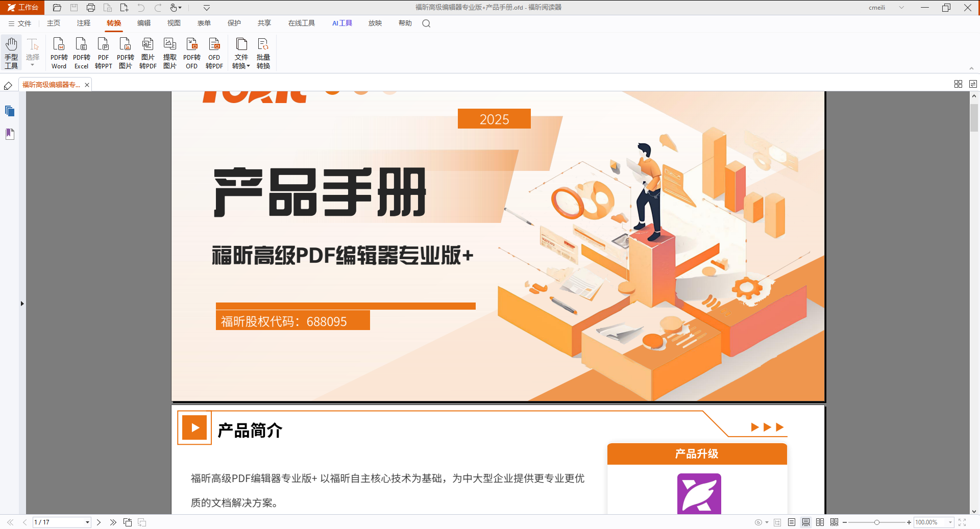This screenshot has width=980, height=529.
Task: Collapse the ribbon with the chevron
Action: tap(971, 68)
